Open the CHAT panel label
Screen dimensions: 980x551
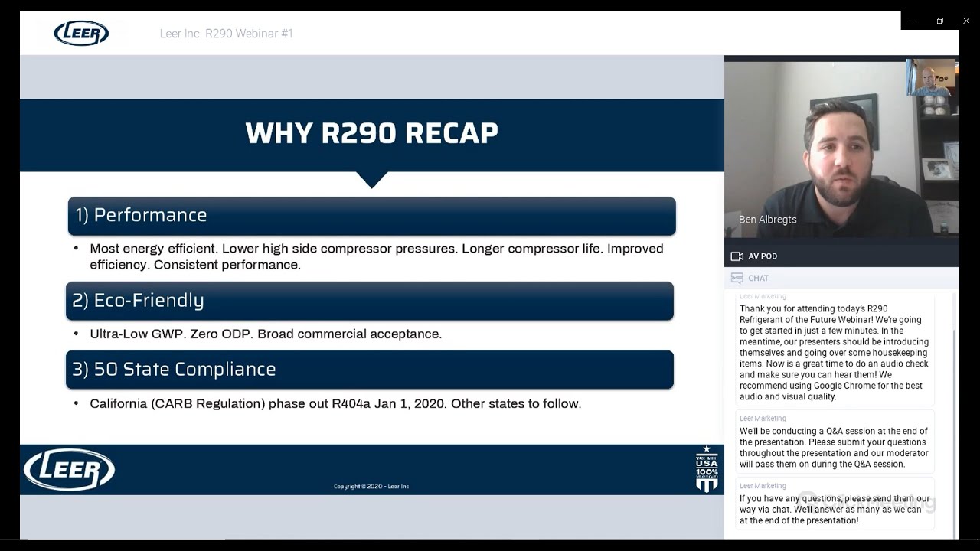click(758, 278)
